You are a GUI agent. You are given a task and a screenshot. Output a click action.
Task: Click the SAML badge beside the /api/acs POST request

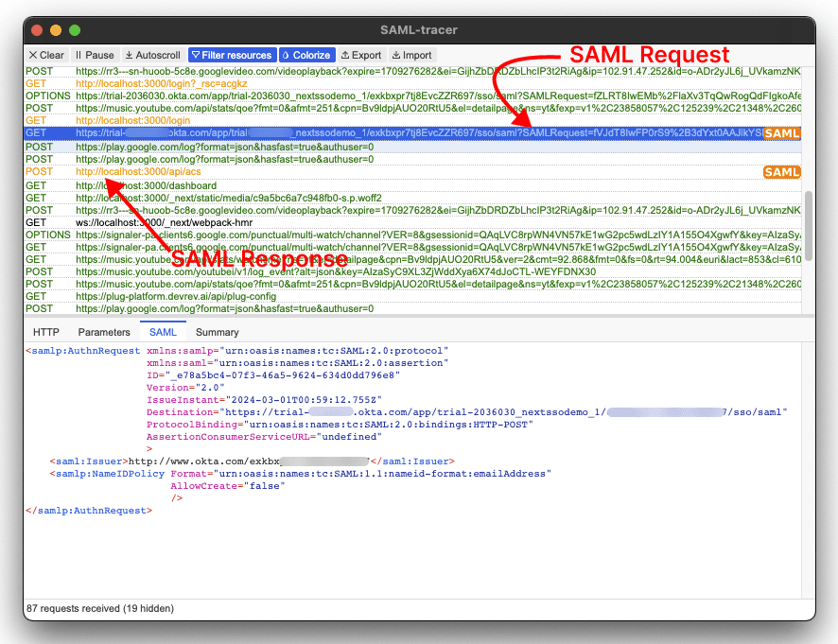782,171
